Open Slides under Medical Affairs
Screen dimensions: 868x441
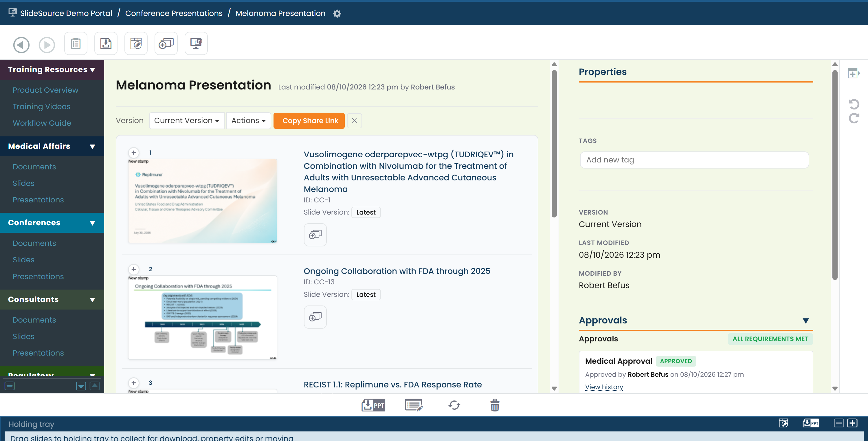[x=23, y=183]
